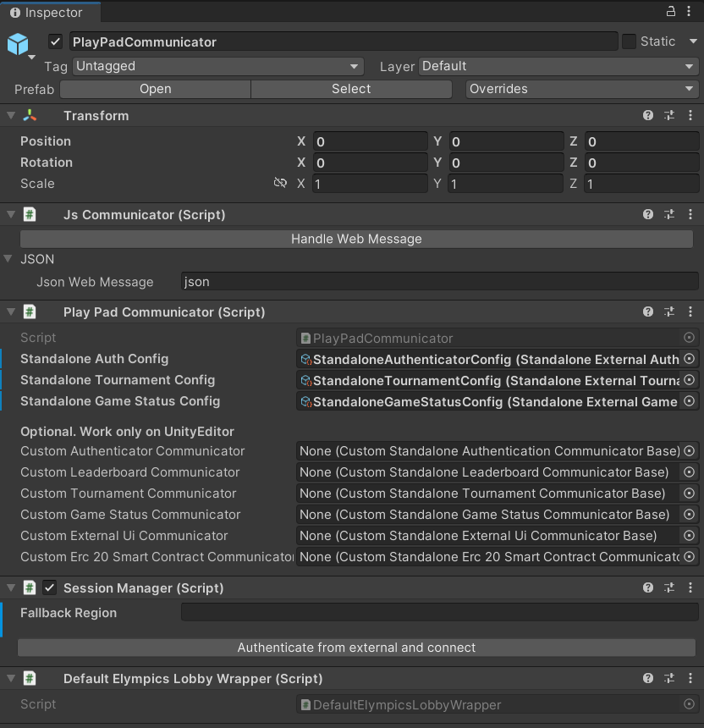Open the Inspector tab options menu
The image size is (704, 728).
point(689,11)
